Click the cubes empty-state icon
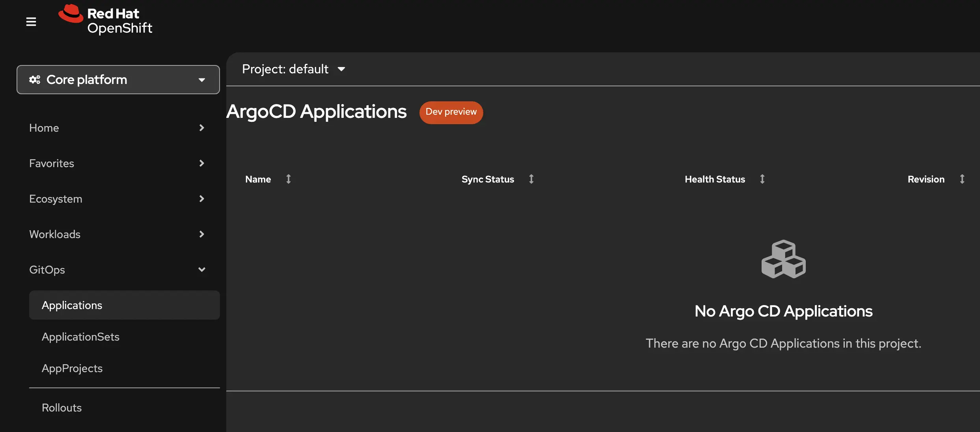 (x=783, y=259)
